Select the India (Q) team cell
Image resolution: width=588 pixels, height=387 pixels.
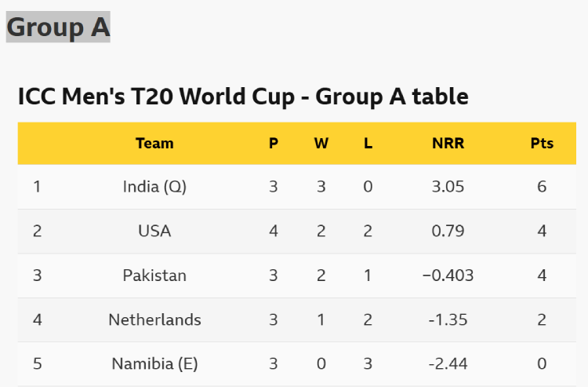coord(154,187)
